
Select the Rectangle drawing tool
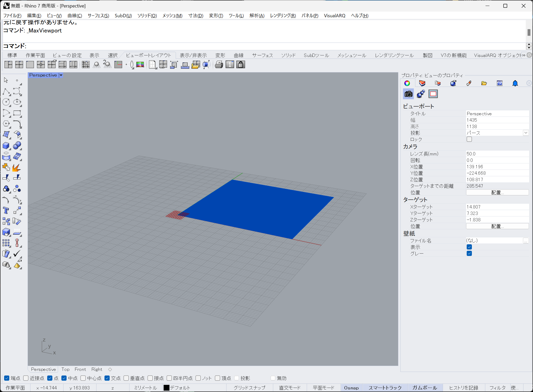(x=17, y=113)
